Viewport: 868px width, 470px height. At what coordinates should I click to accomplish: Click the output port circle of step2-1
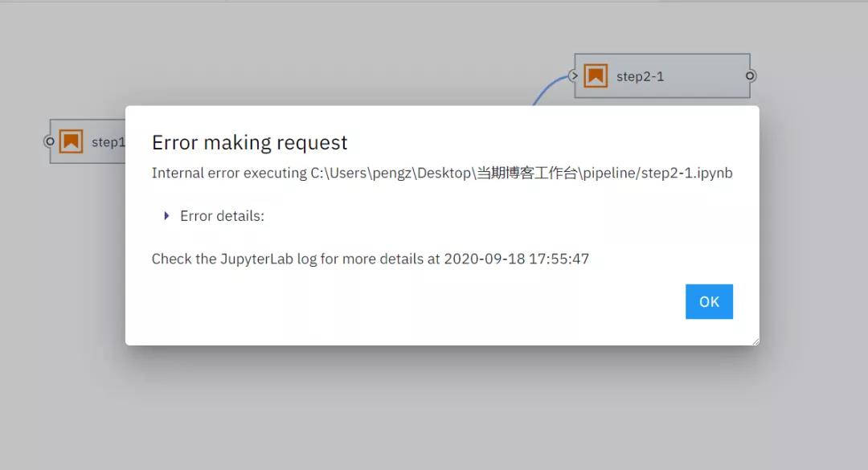click(749, 76)
